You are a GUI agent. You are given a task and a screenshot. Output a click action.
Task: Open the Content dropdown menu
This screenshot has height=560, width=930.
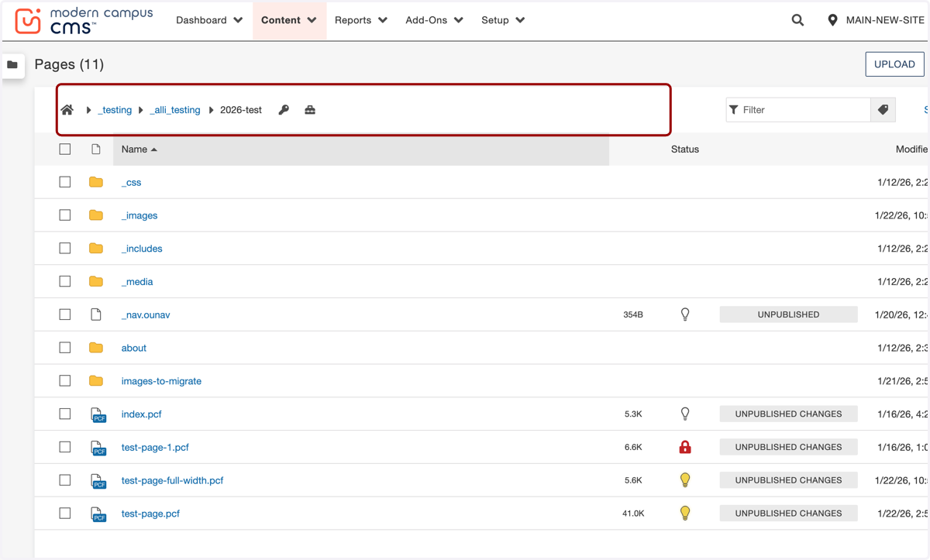289,20
